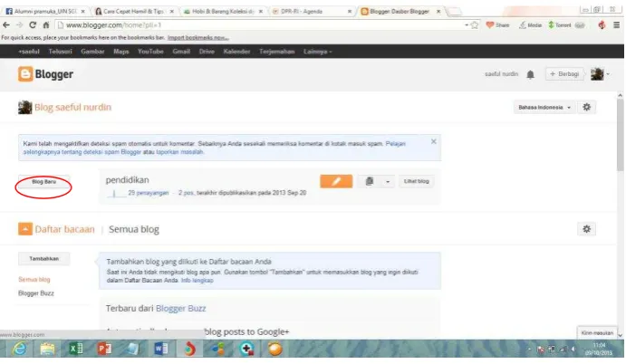Image resolution: width=626 pixels, height=364 pixels.
Task: Bookmark the page with the star icon
Action: 475,24
